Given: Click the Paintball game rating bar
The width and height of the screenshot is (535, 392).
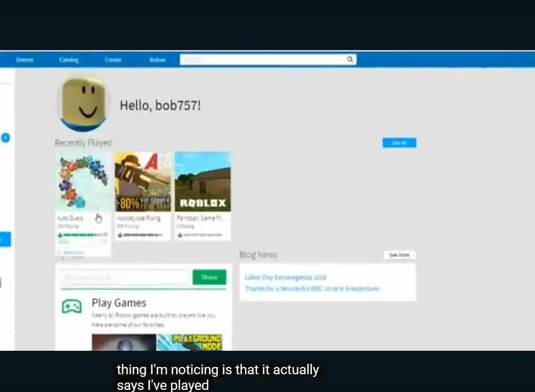Looking at the screenshot, I should coord(203,234).
